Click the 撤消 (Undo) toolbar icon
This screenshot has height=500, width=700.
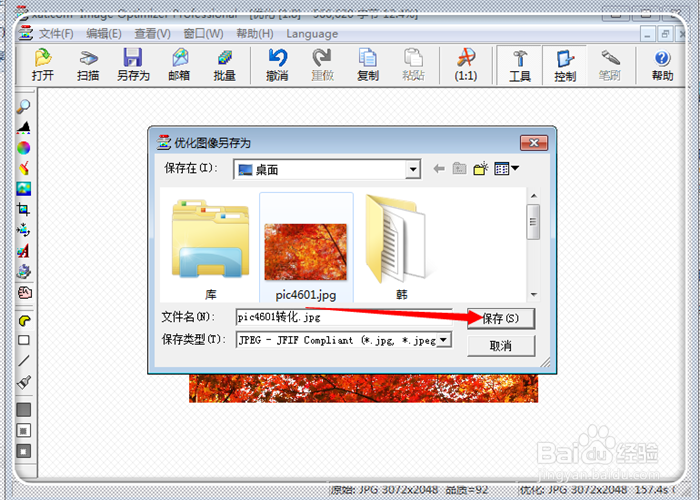click(277, 65)
